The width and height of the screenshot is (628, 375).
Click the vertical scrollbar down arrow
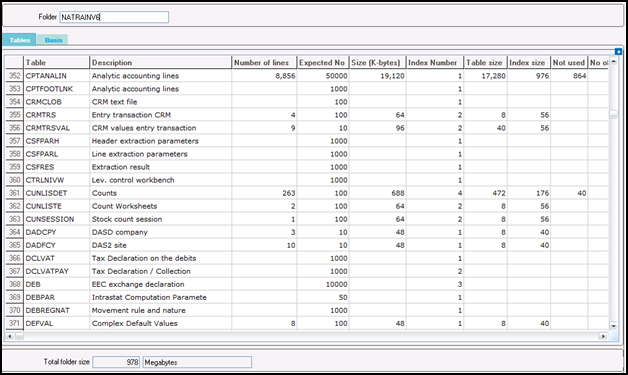[613, 326]
